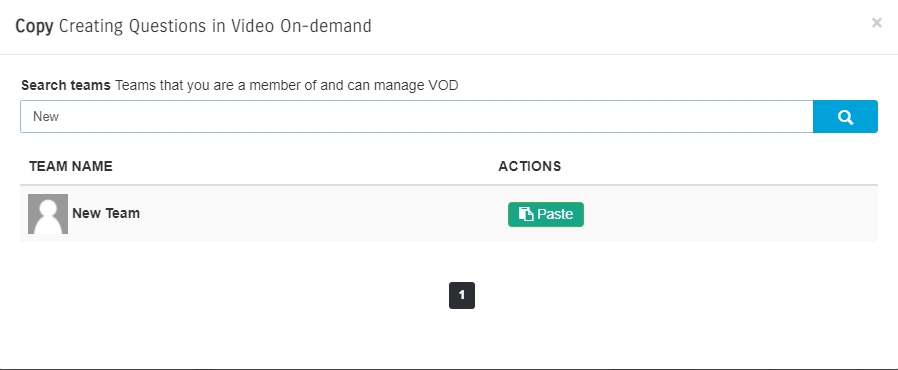Click the clipboard icon inside Paste button

[526, 214]
